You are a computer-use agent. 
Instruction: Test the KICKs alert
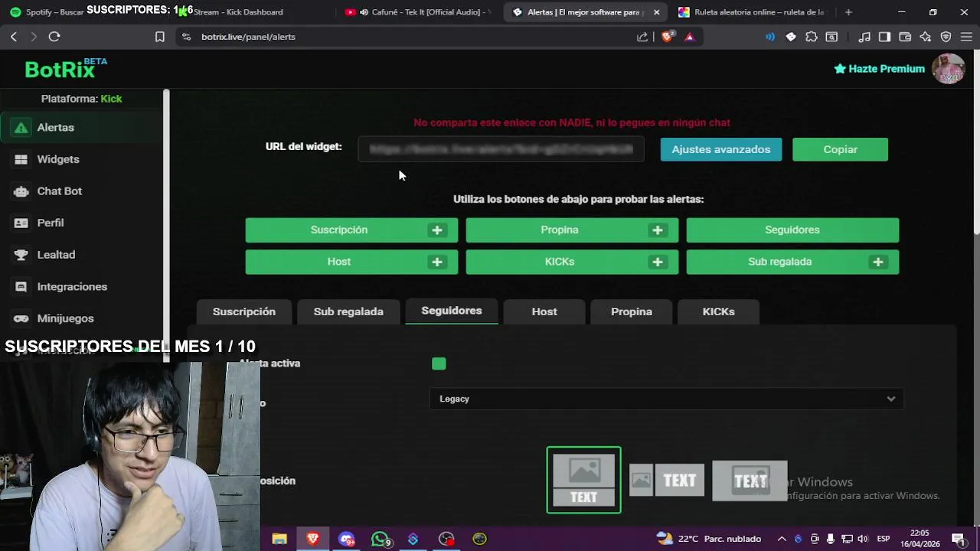point(560,262)
